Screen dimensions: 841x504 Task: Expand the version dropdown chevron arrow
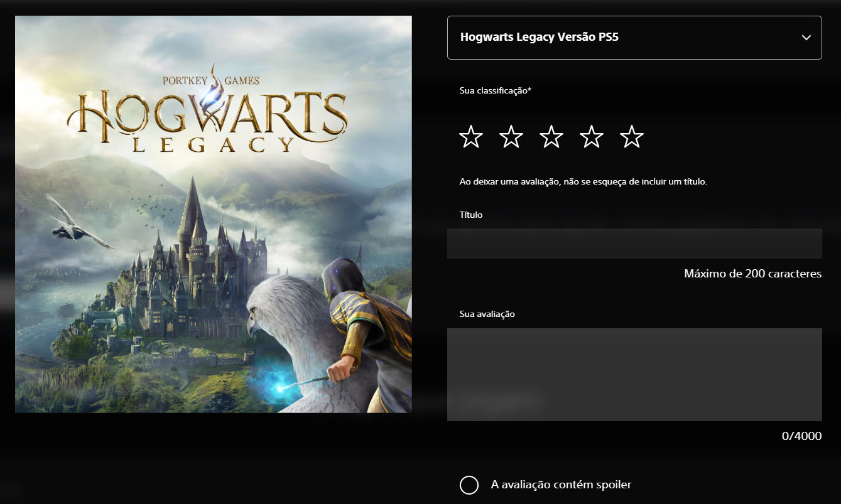click(x=806, y=38)
